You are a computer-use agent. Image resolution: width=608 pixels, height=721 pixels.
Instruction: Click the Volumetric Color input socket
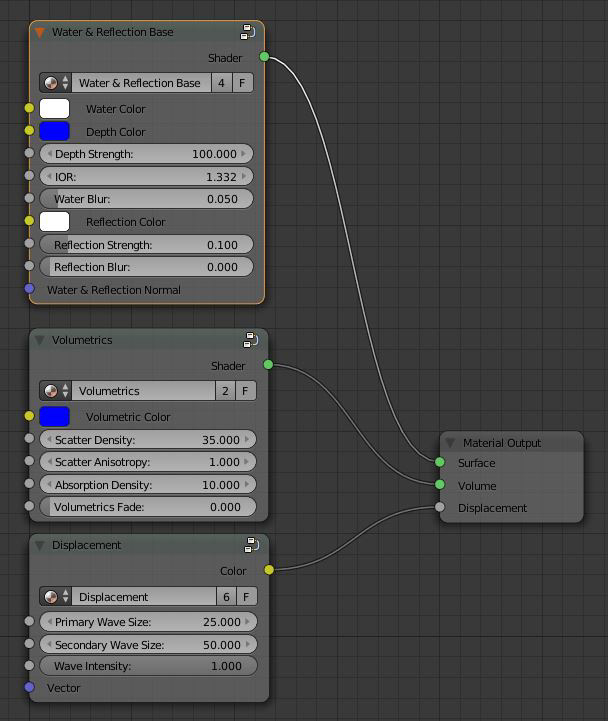pyautogui.click(x=29, y=416)
